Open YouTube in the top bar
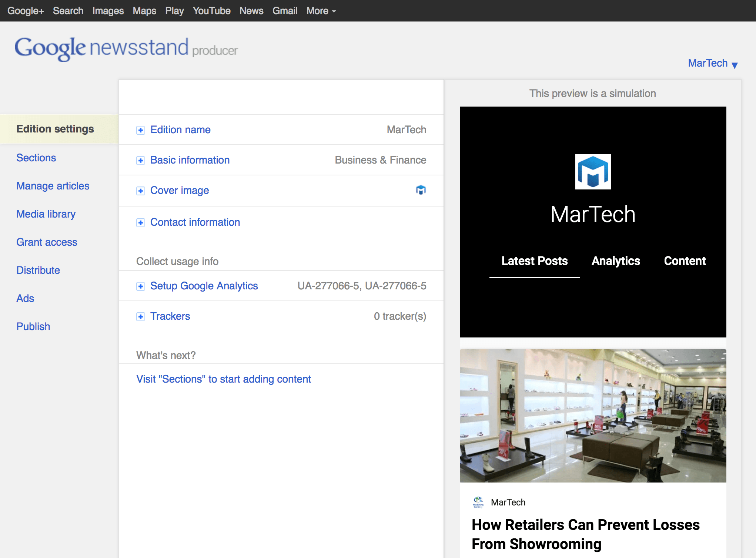This screenshot has height=558, width=756. [212, 11]
